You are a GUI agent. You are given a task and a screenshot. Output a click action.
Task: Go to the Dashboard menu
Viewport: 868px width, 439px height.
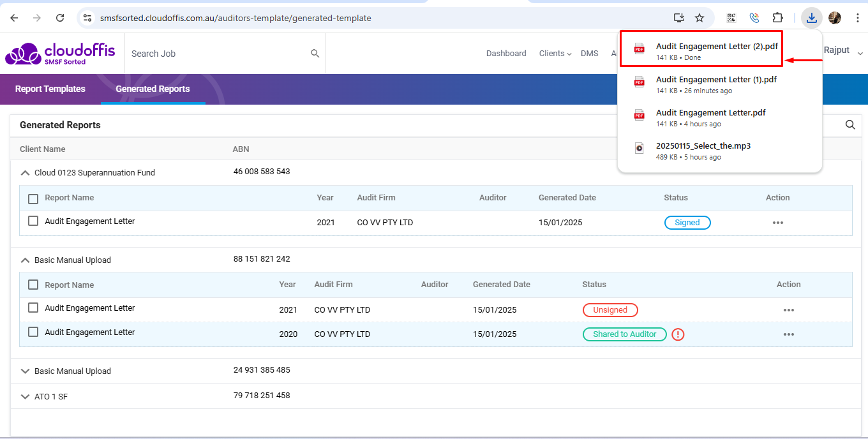coord(506,54)
